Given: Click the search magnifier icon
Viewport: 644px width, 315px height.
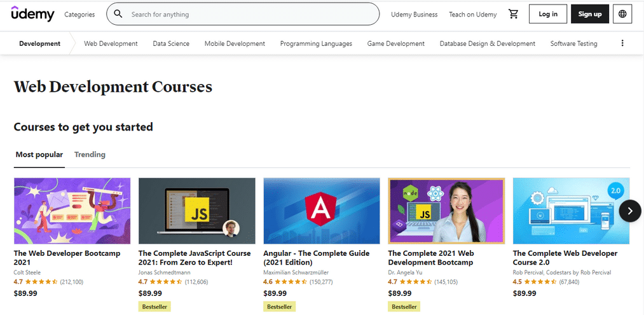Looking at the screenshot, I should (118, 14).
